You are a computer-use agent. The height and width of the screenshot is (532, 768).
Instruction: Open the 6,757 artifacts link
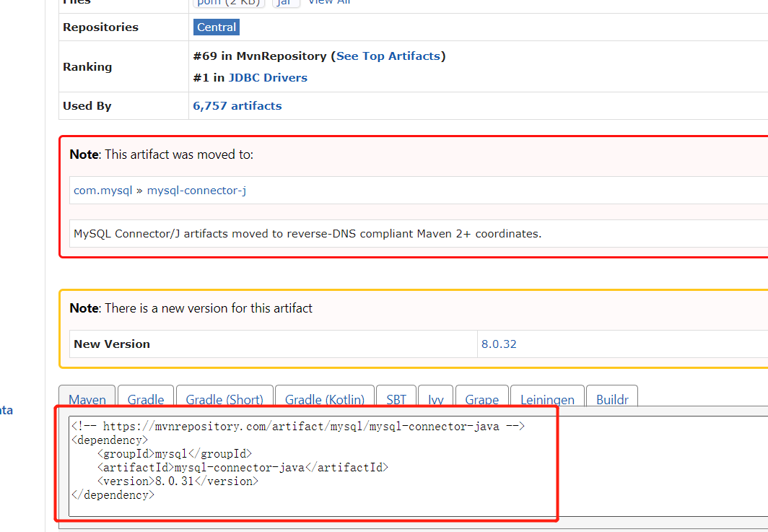pyautogui.click(x=237, y=106)
